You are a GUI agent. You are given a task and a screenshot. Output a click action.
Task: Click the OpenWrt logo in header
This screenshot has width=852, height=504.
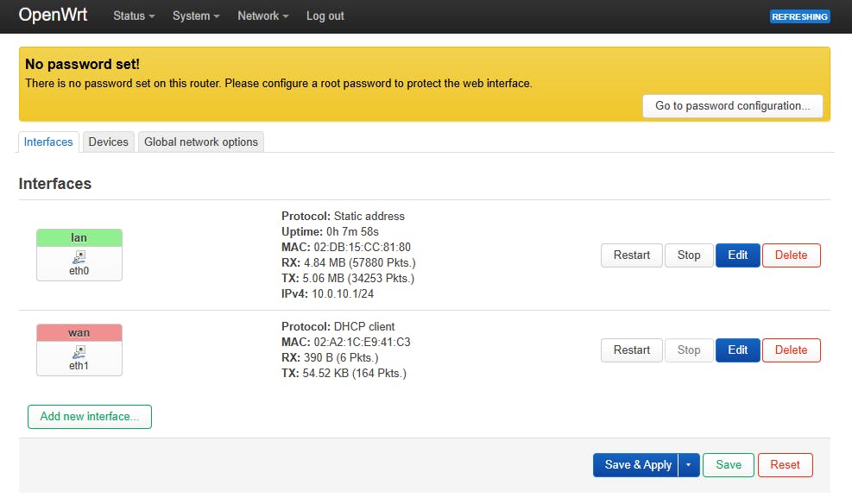pyautogui.click(x=53, y=16)
